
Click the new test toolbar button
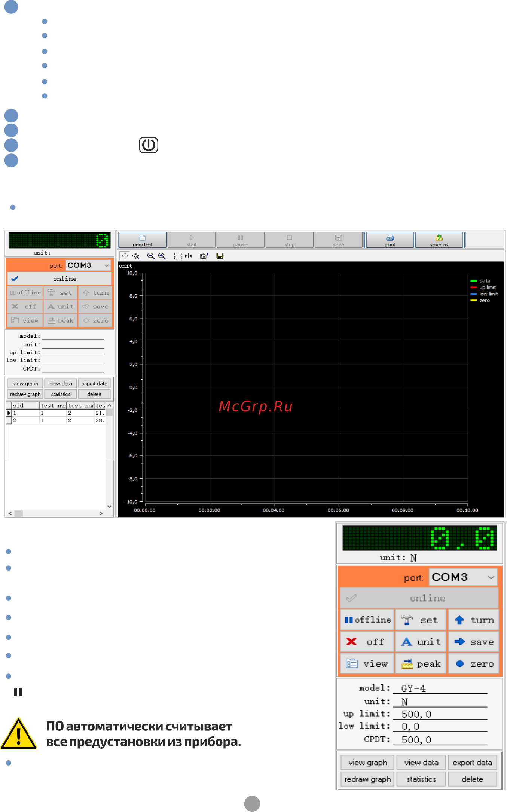point(142,240)
